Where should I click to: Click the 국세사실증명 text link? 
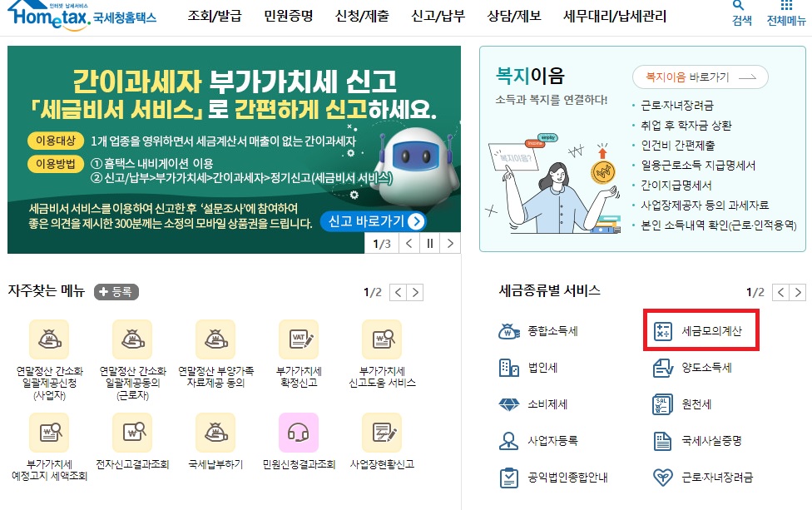click(x=711, y=441)
